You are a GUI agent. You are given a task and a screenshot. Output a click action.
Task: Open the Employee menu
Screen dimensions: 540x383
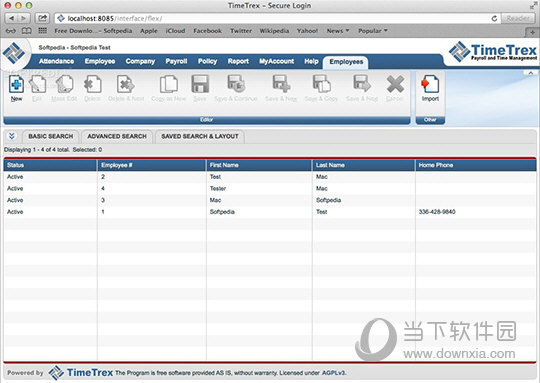point(100,61)
